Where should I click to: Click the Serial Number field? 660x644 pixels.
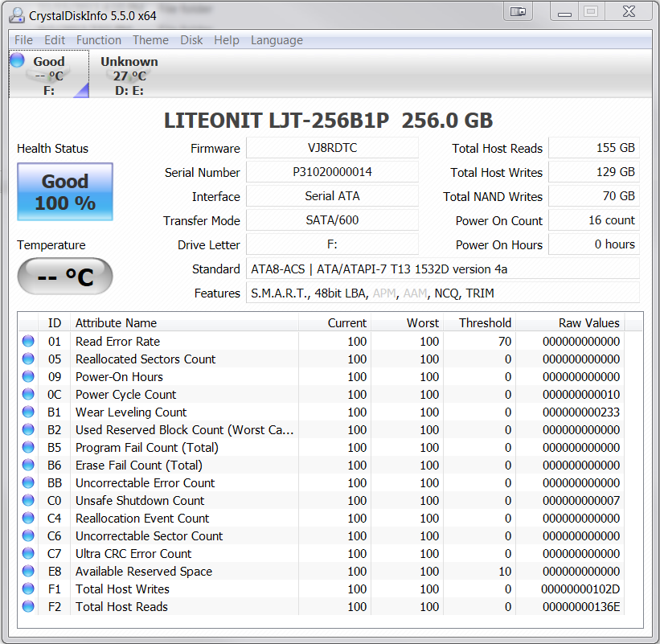click(x=332, y=172)
